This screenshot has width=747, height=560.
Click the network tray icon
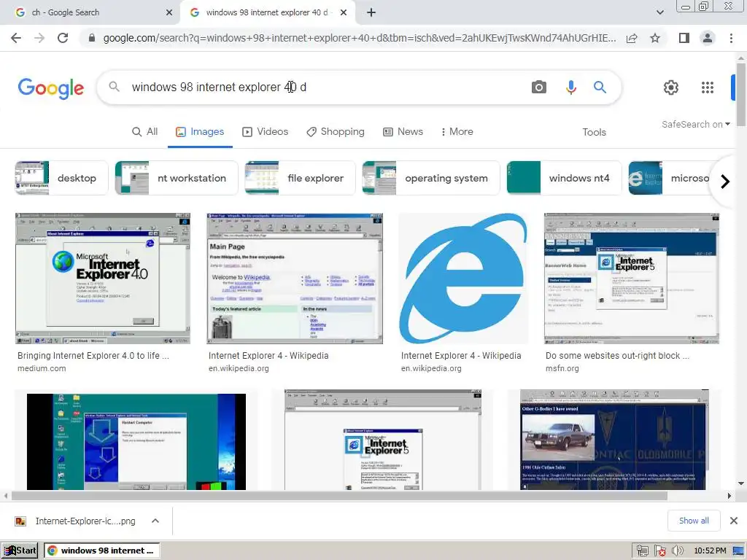click(642, 551)
